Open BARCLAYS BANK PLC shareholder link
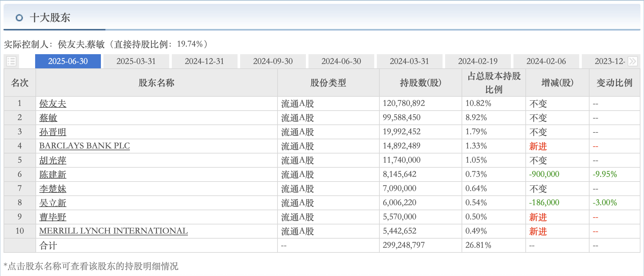 click(84, 146)
